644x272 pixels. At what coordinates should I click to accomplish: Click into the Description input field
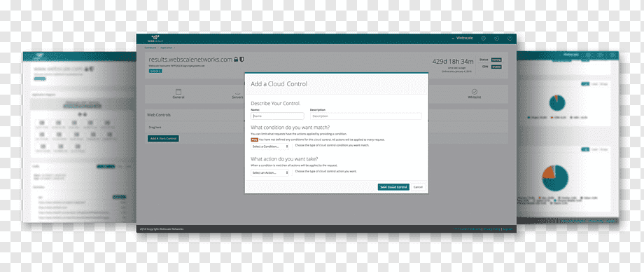tap(365, 116)
